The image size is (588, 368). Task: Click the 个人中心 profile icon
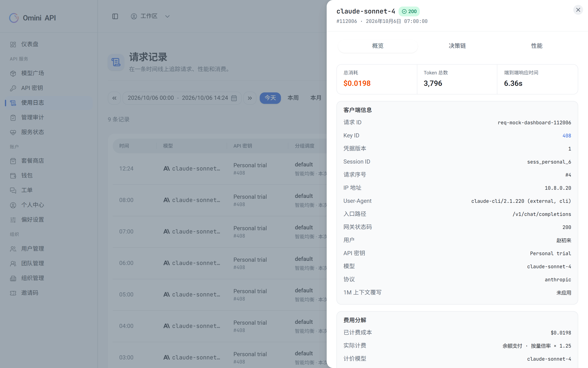tap(13, 205)
